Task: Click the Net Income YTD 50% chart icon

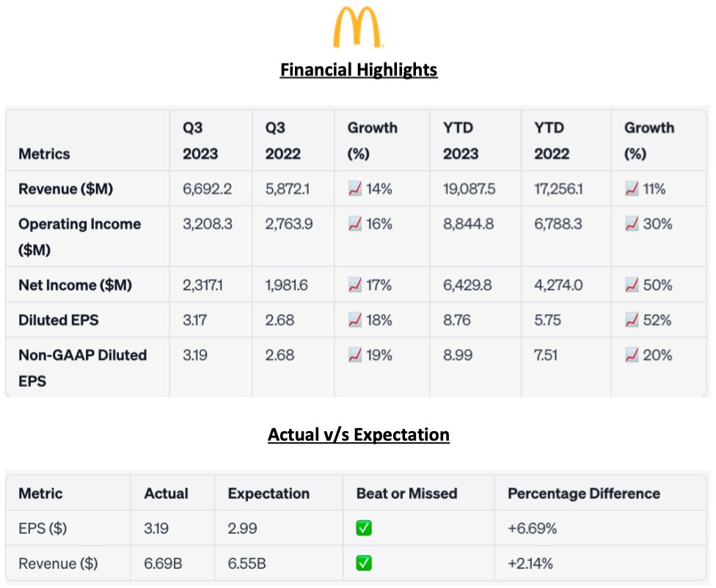Action: 632,285
